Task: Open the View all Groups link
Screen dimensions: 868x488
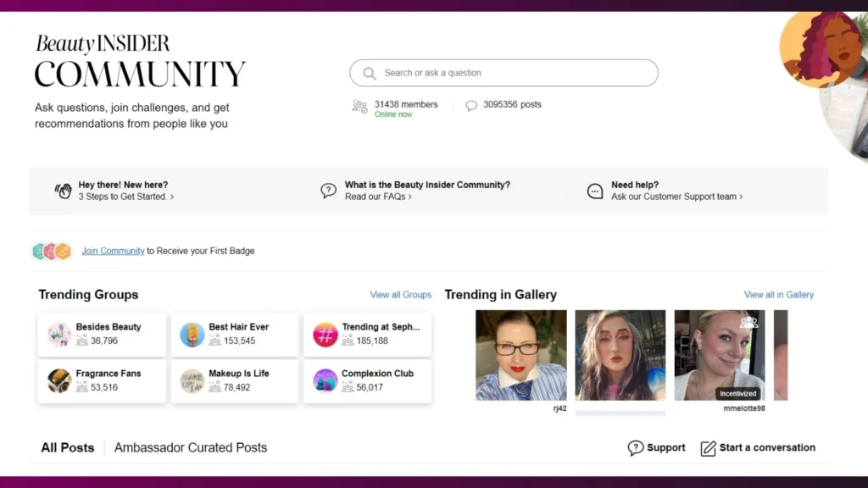Action: click(x=400, y=295)
